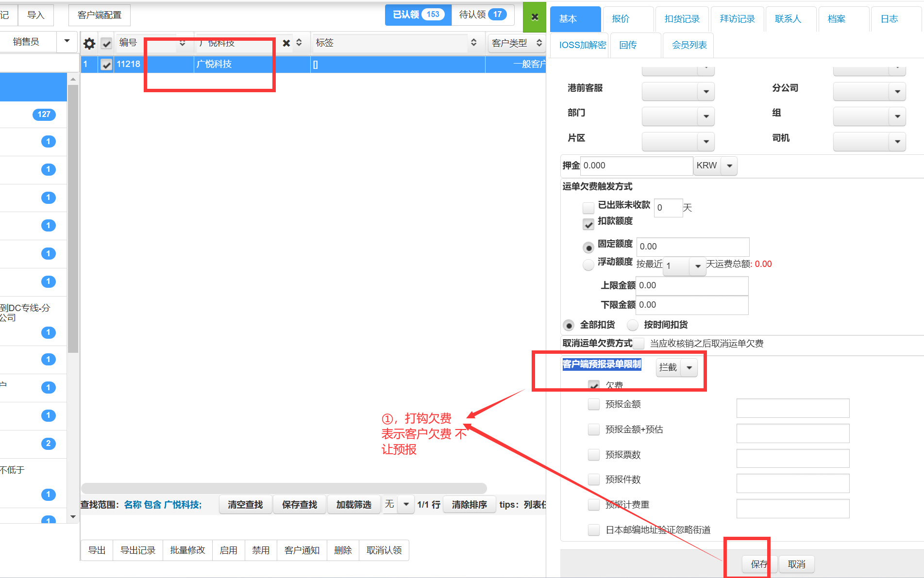This screenshot has width=924, height=578.
Task: Select the 全部扣货 radio option
Action: click(569, 325)
